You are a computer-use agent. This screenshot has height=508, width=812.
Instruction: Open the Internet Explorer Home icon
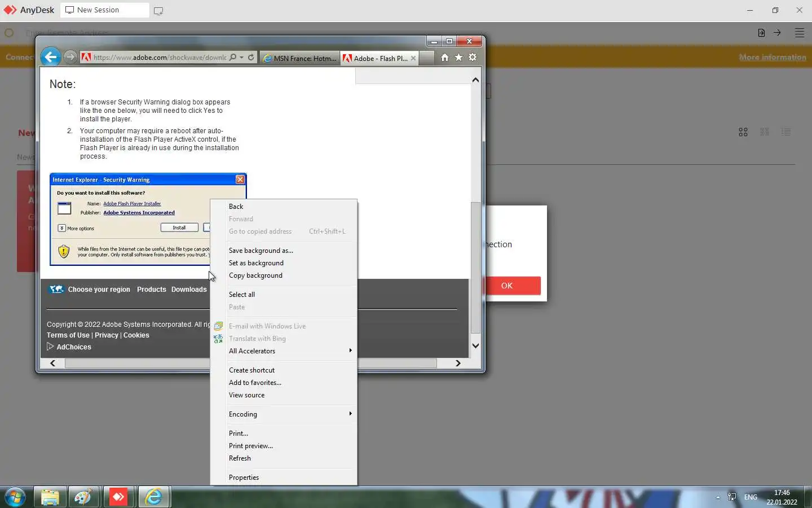pyautogui.click(x=445, y=58)
